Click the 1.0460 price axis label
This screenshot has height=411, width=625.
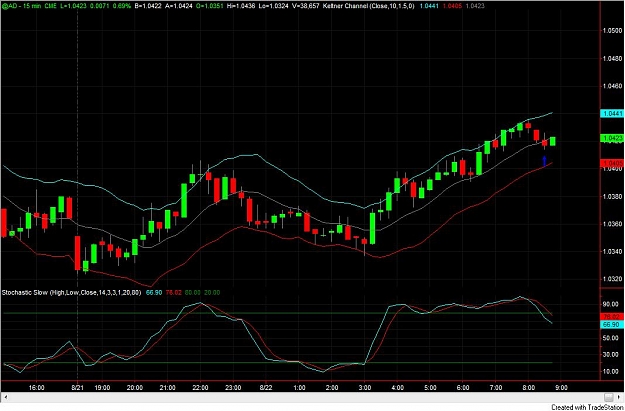tap(612, 86)
